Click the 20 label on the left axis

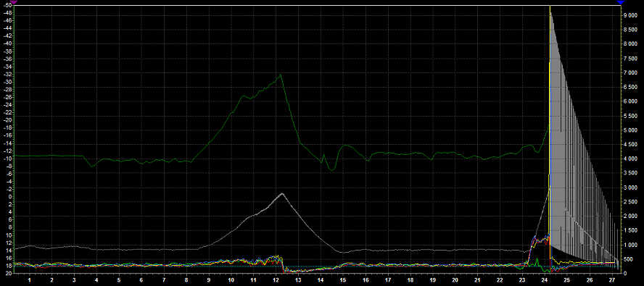[x=8, y=273]
